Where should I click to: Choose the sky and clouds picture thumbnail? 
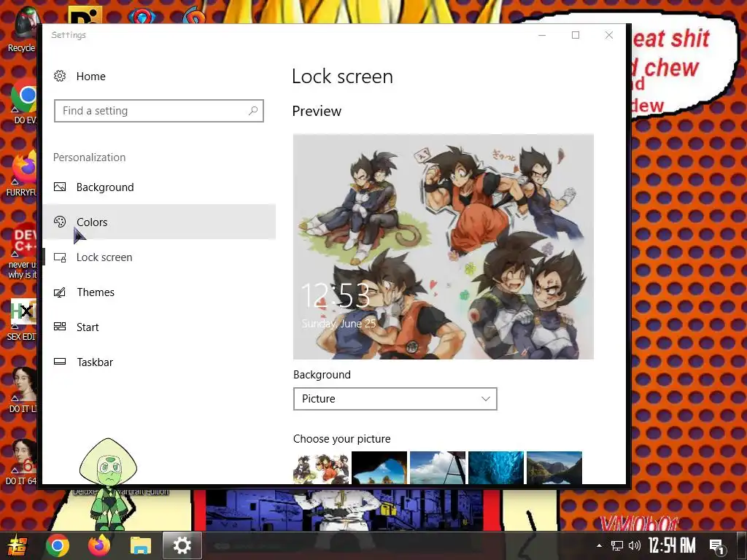point(438,467)
